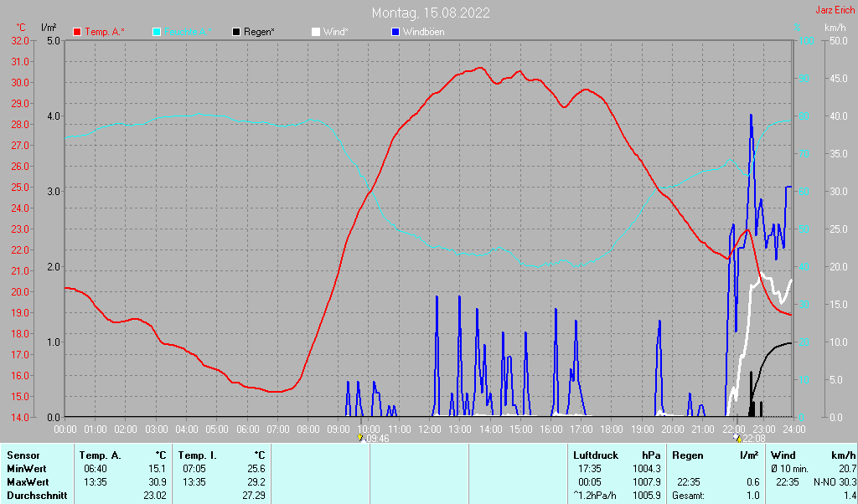The width and height of the screenshot is (858, 504).
Task: Select the 'Wind*' legend label
Action: (x=335, y=32)
